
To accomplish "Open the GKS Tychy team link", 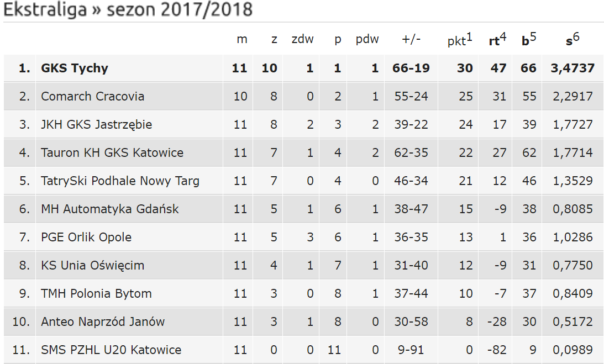I will pyautogui.click(x=75, y=68).
